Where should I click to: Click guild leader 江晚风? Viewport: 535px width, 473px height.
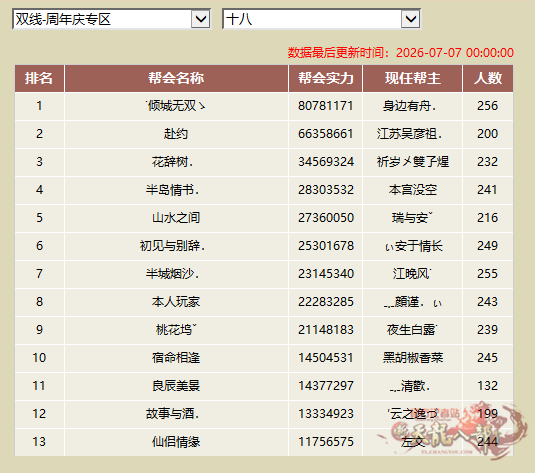412,274
